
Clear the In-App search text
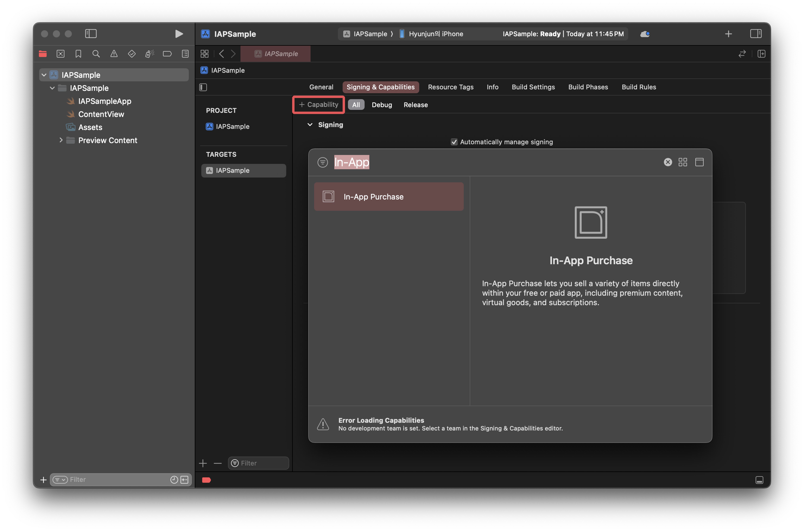tap(668, 162)
